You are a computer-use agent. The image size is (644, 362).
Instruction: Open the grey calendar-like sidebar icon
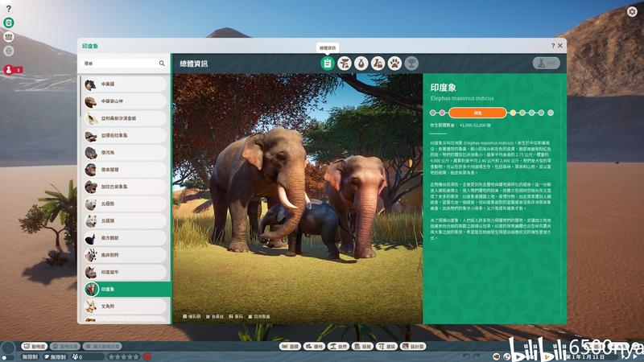click(9, 37)
